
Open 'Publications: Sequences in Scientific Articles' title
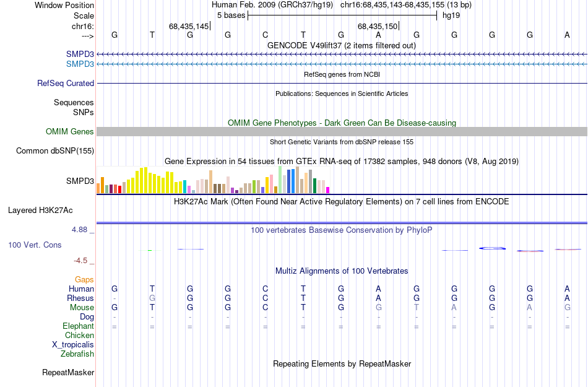342,93
